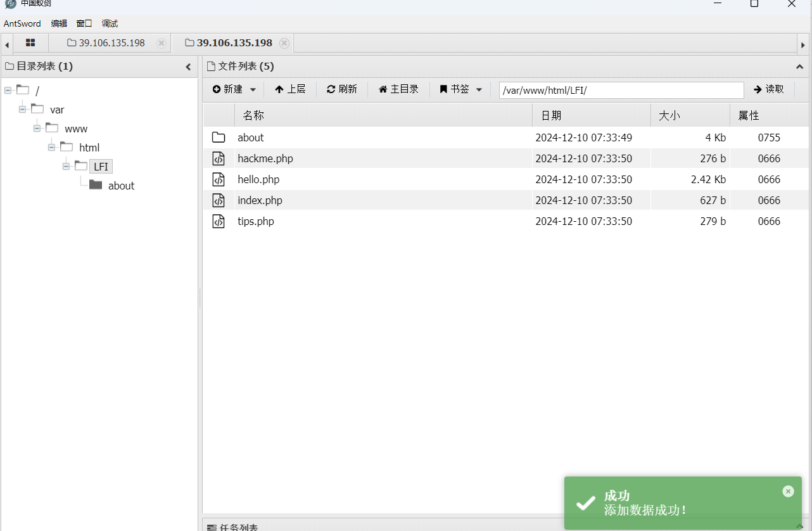Click the 627 b size cell
The width and height of the screenshot is (812, 531).
713,200
